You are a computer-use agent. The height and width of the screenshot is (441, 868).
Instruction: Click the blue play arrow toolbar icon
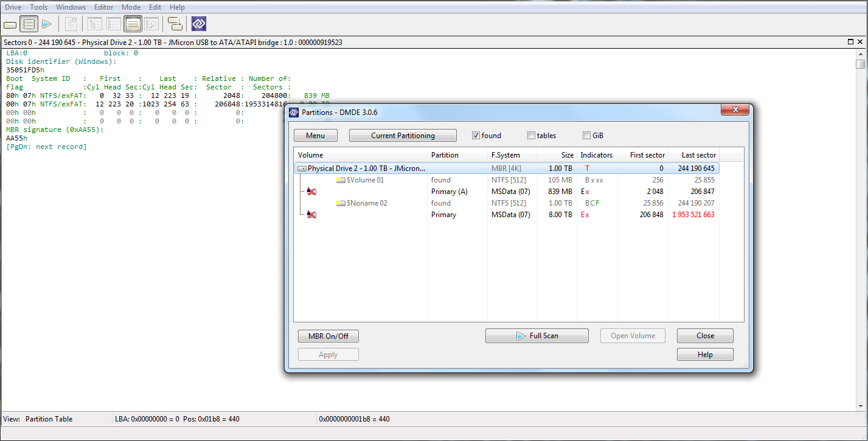pyautogui.click(x=47, y=24)
